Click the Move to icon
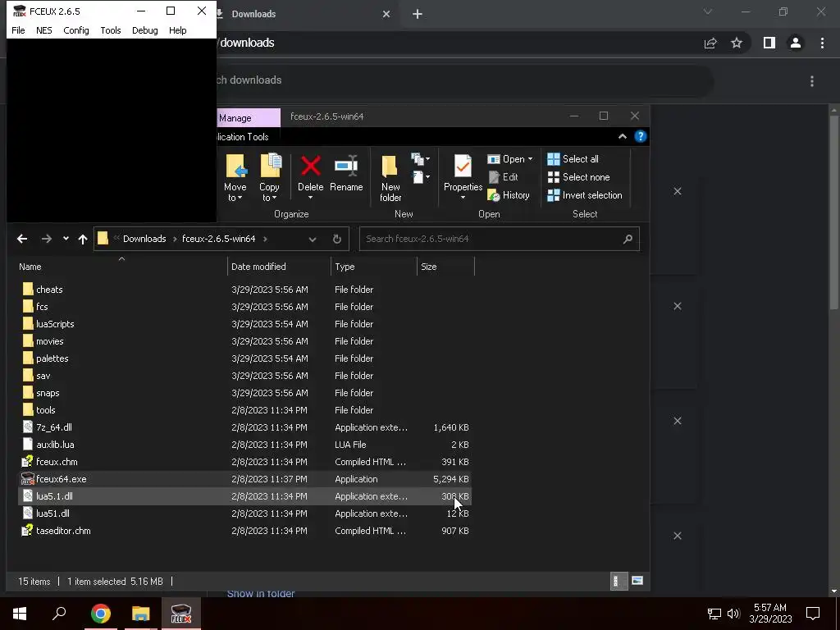This screenshot has width=840, height=630. pos(235,166)
